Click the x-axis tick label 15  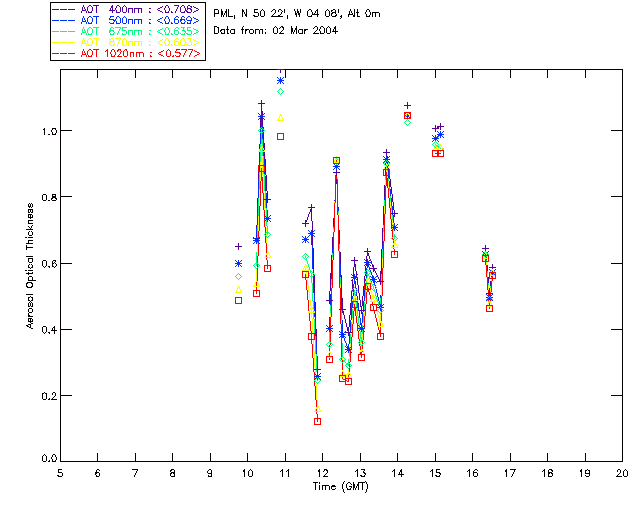(x=435, y=473)
